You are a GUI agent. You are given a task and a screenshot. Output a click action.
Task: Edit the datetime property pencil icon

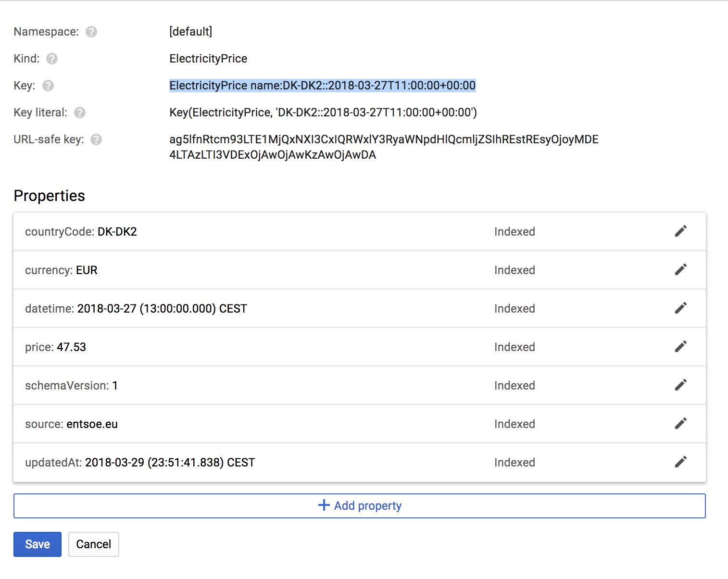[680, 308]
